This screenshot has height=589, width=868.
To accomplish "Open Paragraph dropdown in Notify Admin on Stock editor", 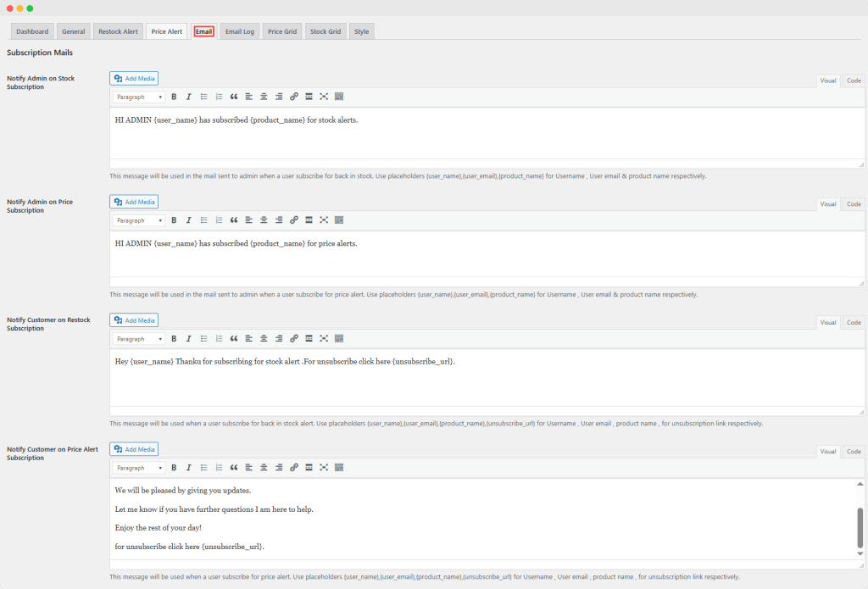I will point(139,97).
